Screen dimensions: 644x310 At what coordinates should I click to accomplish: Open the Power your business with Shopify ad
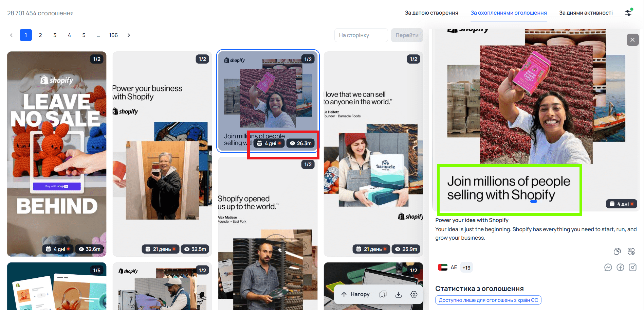point(162,154)
